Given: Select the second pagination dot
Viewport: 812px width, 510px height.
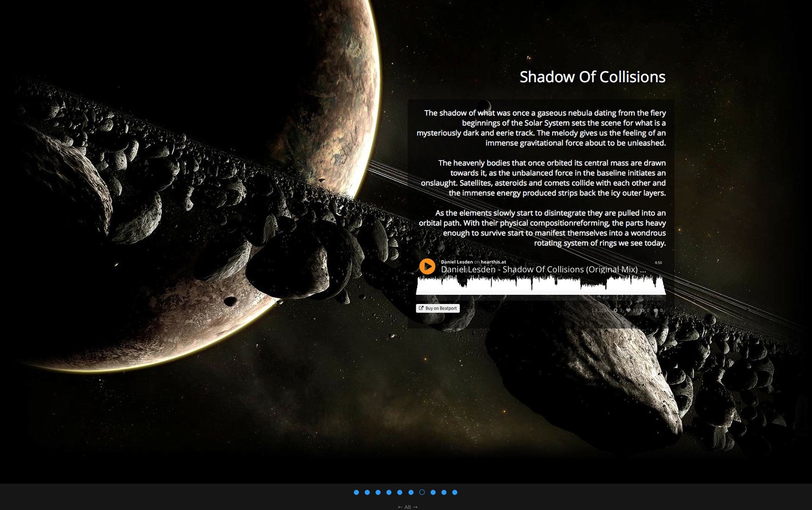Looking at the screenshot, I should 367,492.
